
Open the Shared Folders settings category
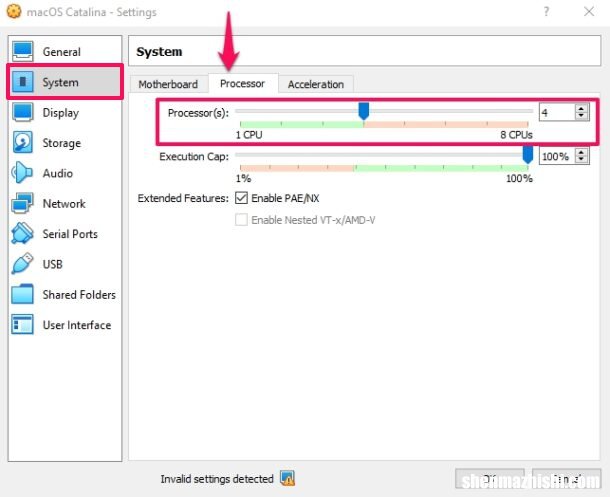(65, 294)
